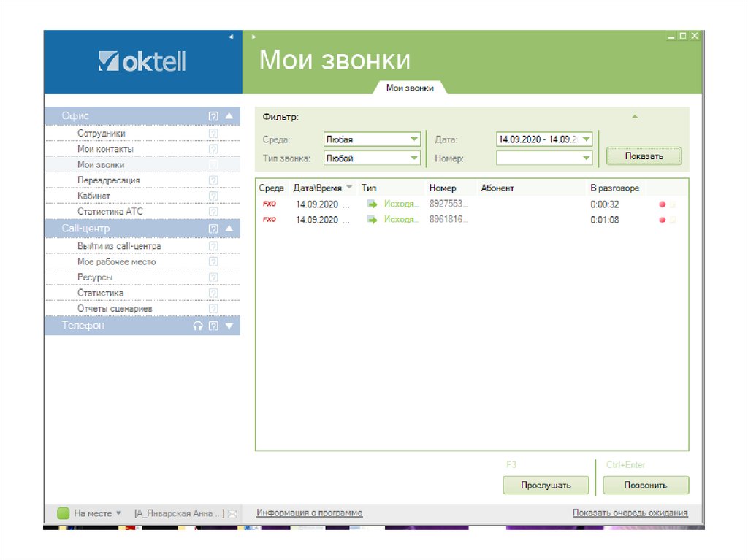Click the headset icon in Телефон header
Image resolution: width=748 pixels, height=560 pixels.
click(198, 326)
